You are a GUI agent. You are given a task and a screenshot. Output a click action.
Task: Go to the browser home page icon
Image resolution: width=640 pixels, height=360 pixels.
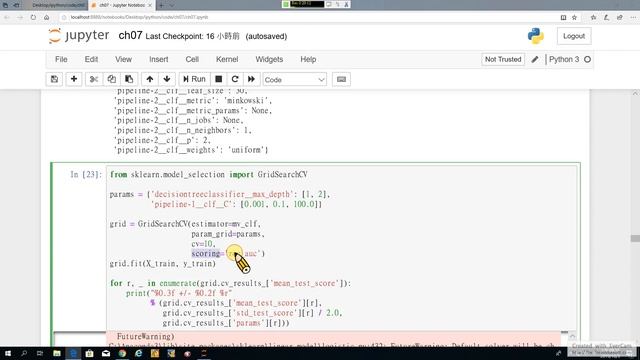click(x=47, y=17)
